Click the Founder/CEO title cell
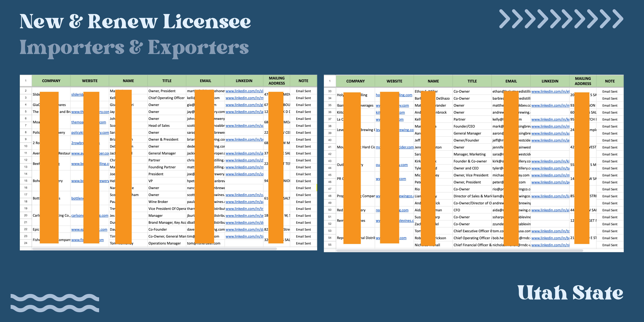This screenshot has height=322, width=644. (x=464, y=126)
